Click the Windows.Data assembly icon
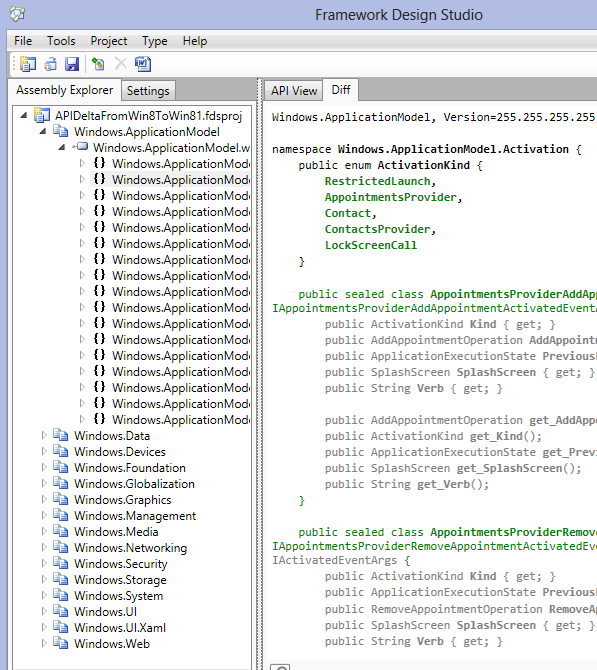The image size is (597, 670). pyautogui.click(x=61, y=435)
